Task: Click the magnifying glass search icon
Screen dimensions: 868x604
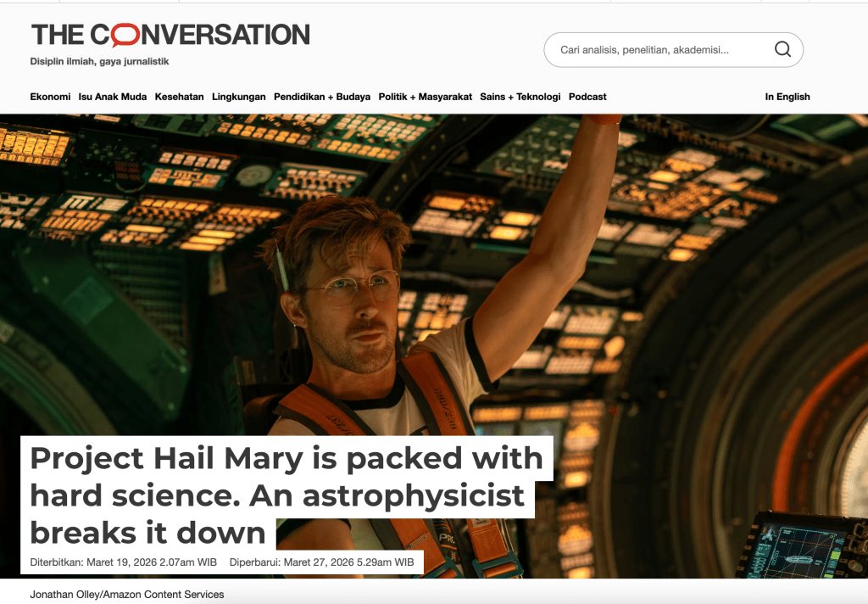Action: coord(782,49)
